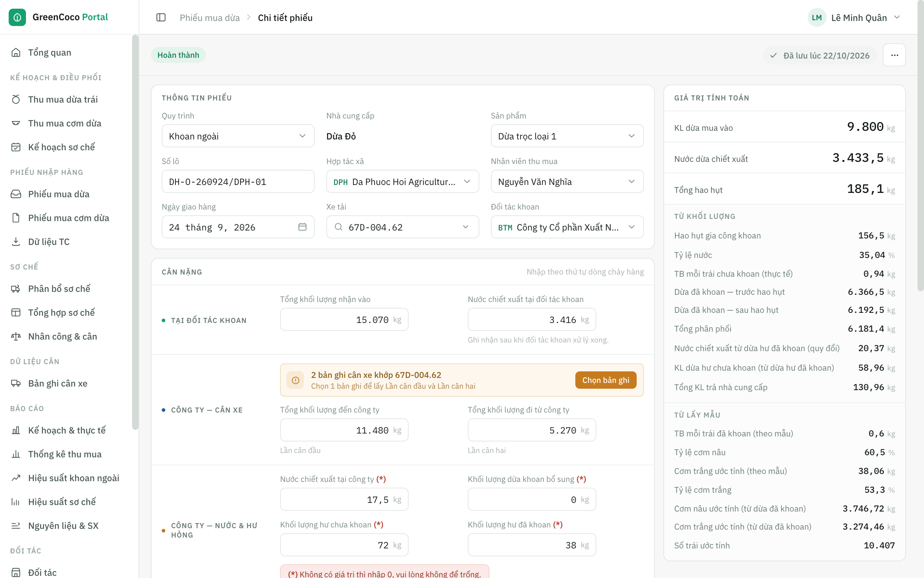The image size is (924, 578).
Task: Click the GreenCoco logo icon
Action: pyautogui.click(x=17, y=17)
